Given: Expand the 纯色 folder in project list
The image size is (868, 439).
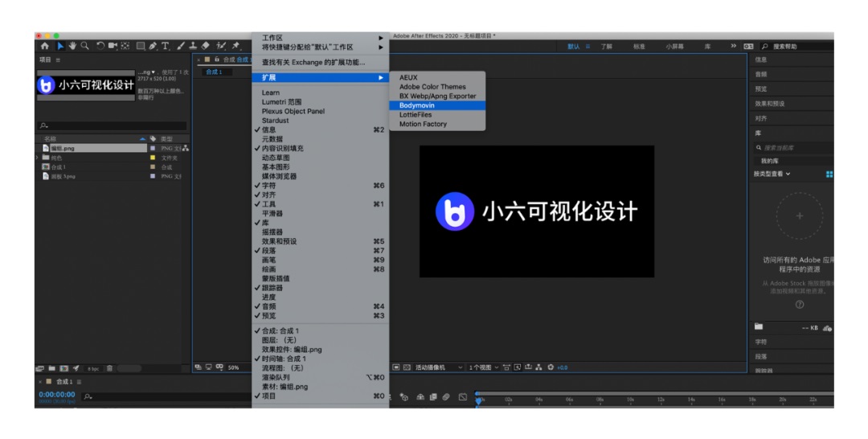Looking at the screenshot, I should pyautogui.click(x=38, y=158).
